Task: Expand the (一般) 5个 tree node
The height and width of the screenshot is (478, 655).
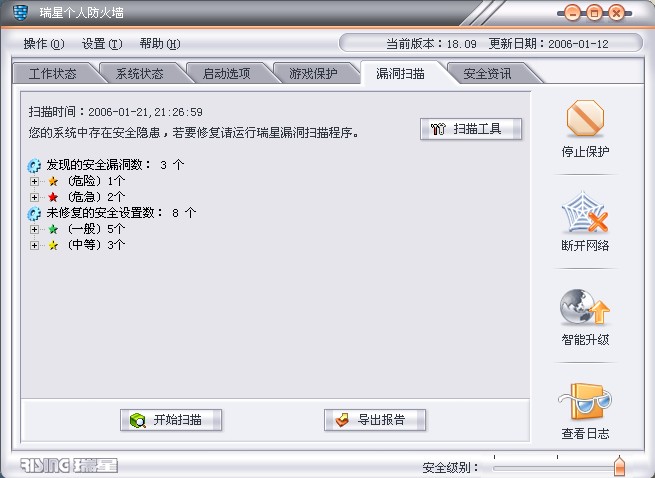Action: click(x=34, y=229)
